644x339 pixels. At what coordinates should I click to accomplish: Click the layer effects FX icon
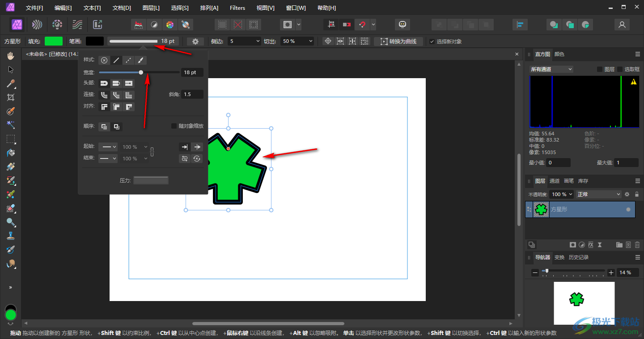coord(591,245)
